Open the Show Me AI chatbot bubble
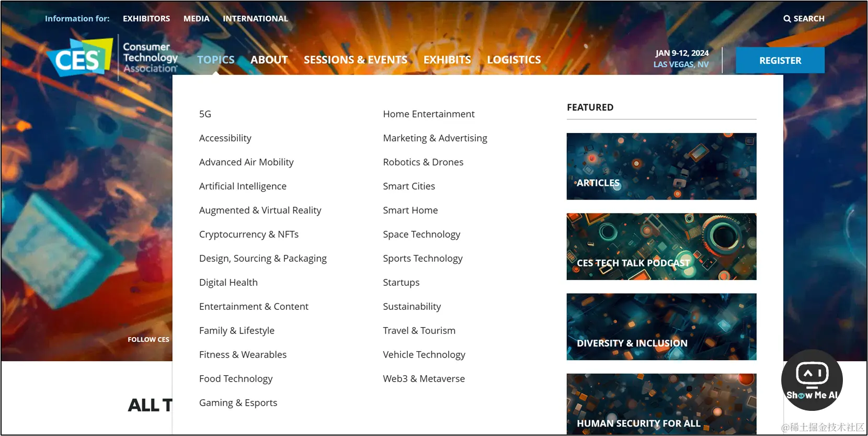The image size is (868, 436). (x=812, y=380)
